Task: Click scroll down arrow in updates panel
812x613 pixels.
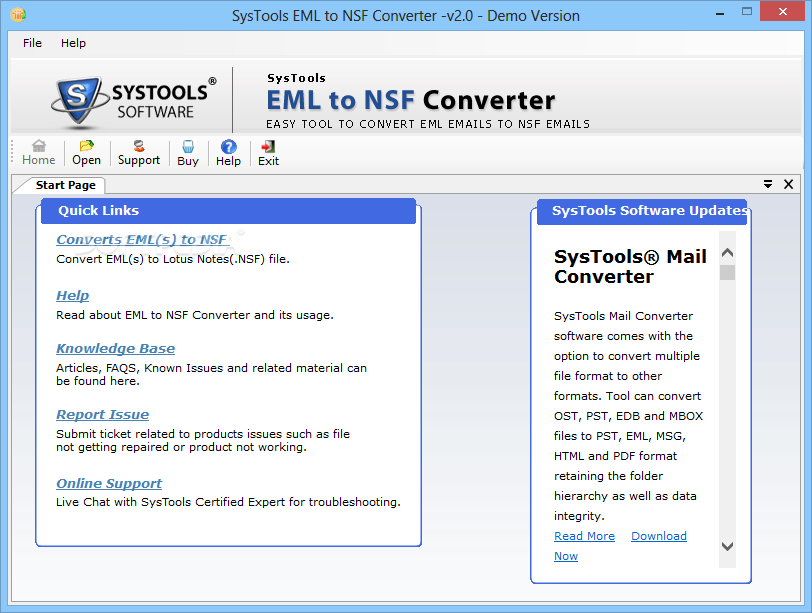Action: [728, 546]
